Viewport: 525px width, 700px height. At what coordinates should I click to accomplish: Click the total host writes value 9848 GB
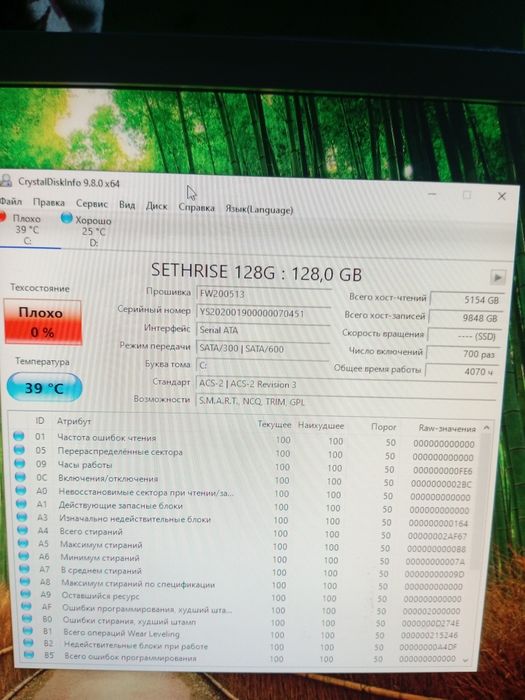(x=465, y=318)
